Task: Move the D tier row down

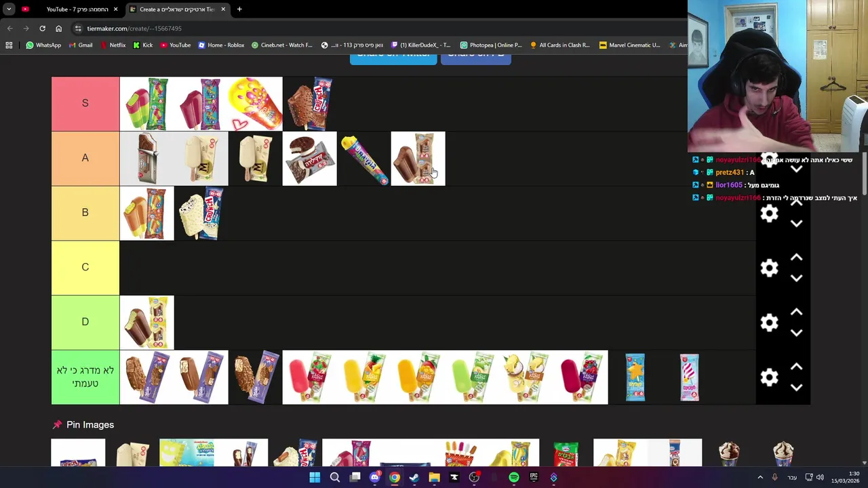Action: pyautogui.click(x=797, y=333)
